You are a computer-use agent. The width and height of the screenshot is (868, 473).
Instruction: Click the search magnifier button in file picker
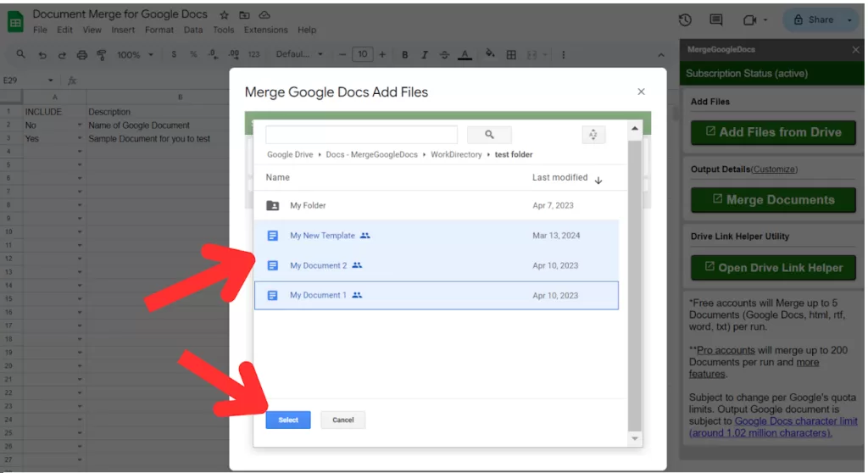(x=489, y=135)
